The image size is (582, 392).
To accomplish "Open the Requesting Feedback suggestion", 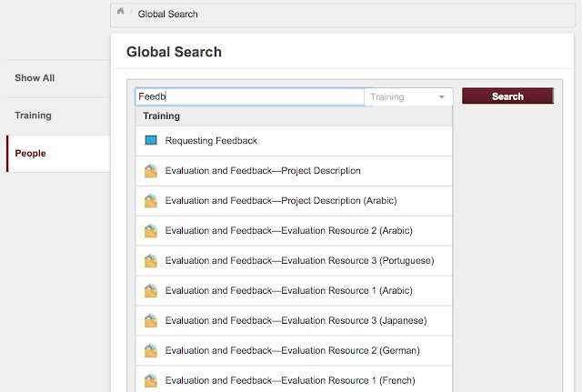I will pyautogui.click(x=211, y=141).
